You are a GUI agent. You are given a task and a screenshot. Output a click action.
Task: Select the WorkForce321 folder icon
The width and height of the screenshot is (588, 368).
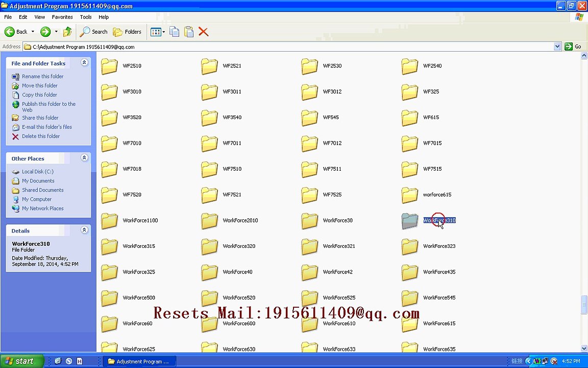tap(309, 247)
